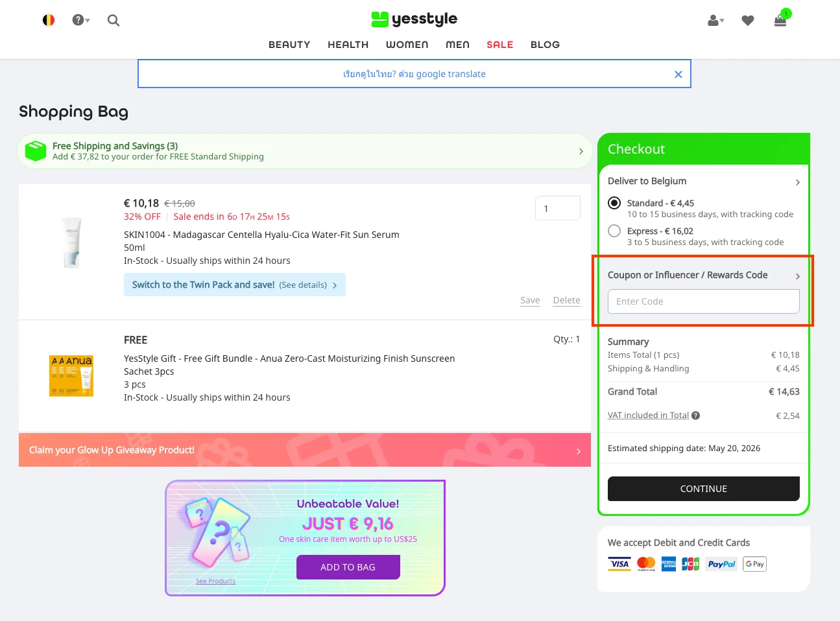Screen dimensions: 840x621
Task: Click CONTINUE to checkout
Action: [704, 489]
